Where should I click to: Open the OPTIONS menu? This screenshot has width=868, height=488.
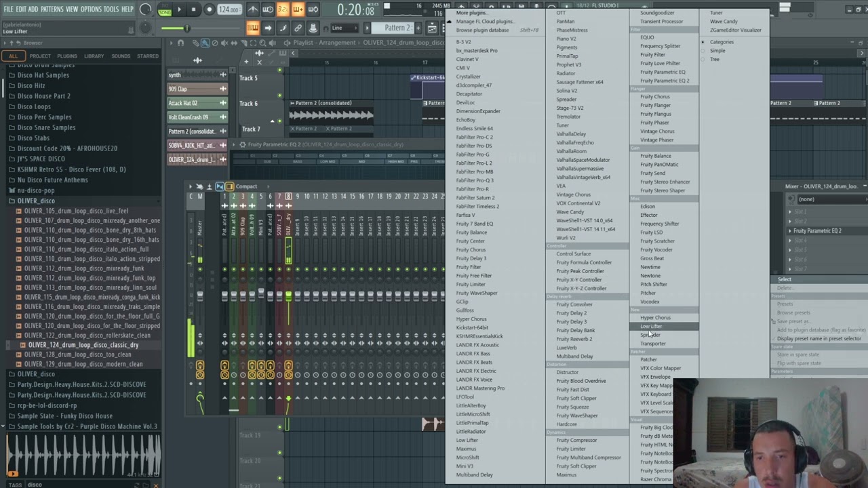pyautogui.click(x=91, y=9)
